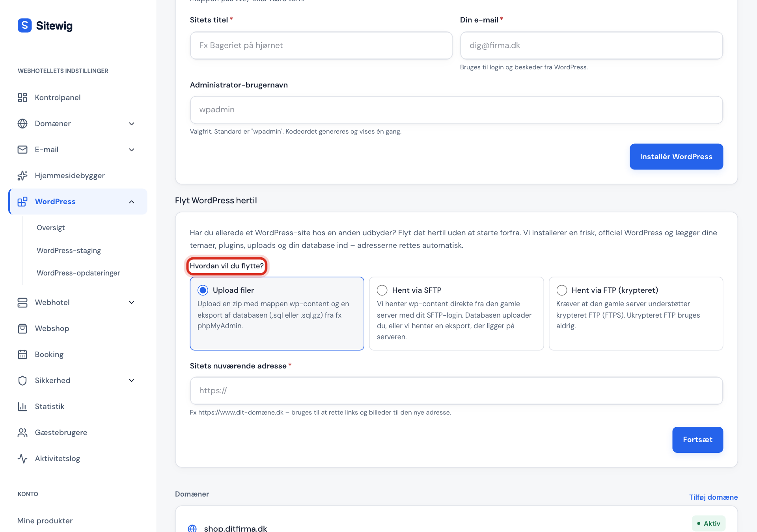Image resolution: width=757 pixels, height=532 pixels.
Task: Choose Hent via FTP (krypteret) radio option
Action: (x=561, y=290)
